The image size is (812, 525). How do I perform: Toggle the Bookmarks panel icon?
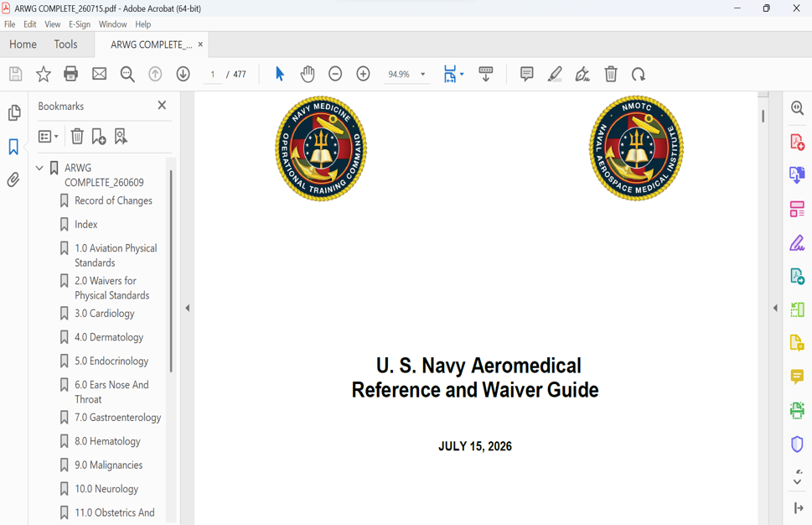click(x=13, y=147)
